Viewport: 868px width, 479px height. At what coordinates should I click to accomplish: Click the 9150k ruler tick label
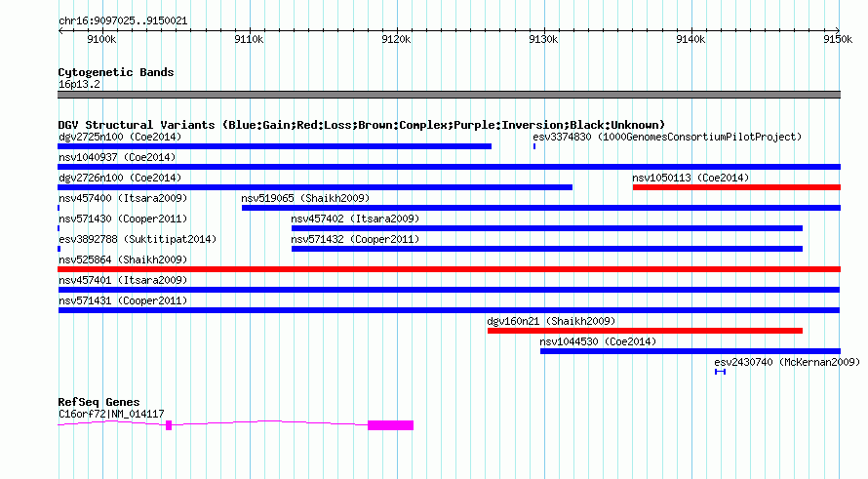[838, 39]
